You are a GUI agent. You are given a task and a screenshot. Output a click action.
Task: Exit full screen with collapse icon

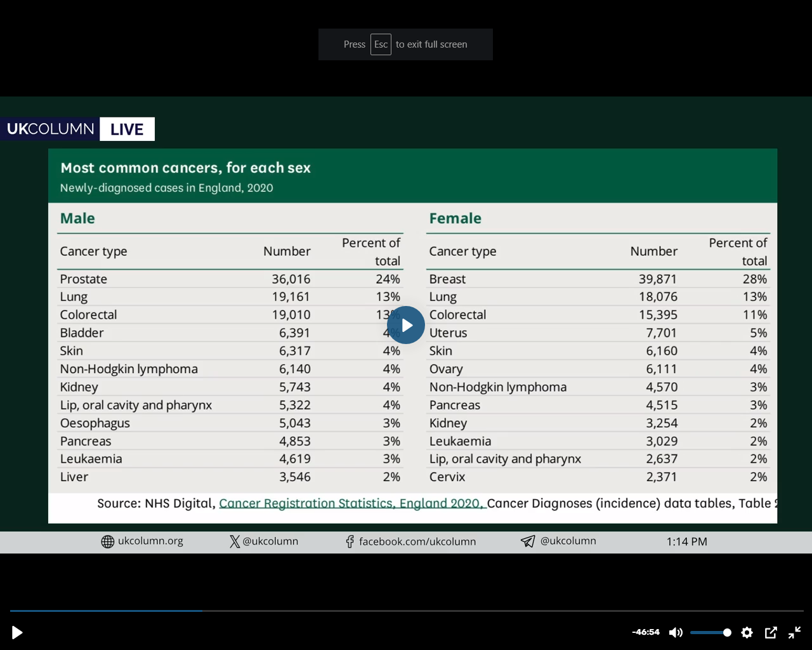tap(794, 632)
